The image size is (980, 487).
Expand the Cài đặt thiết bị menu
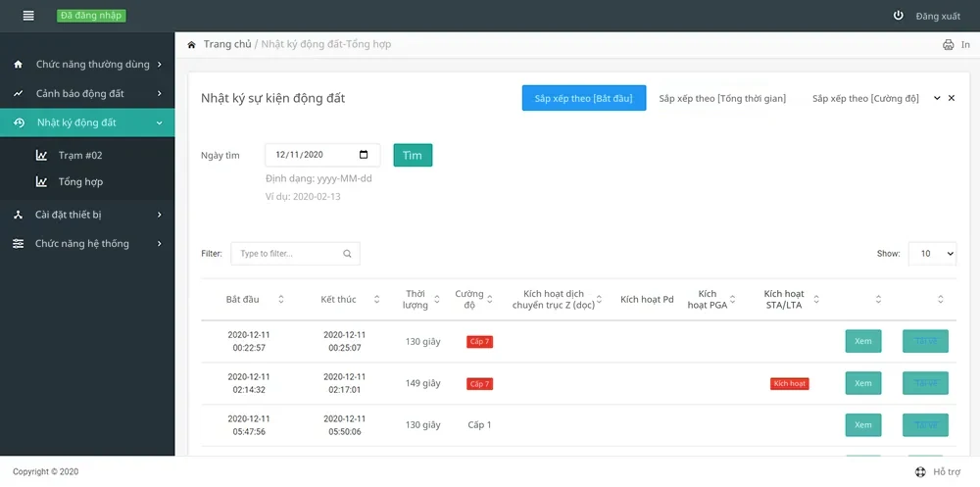click(x=160, y=215)
